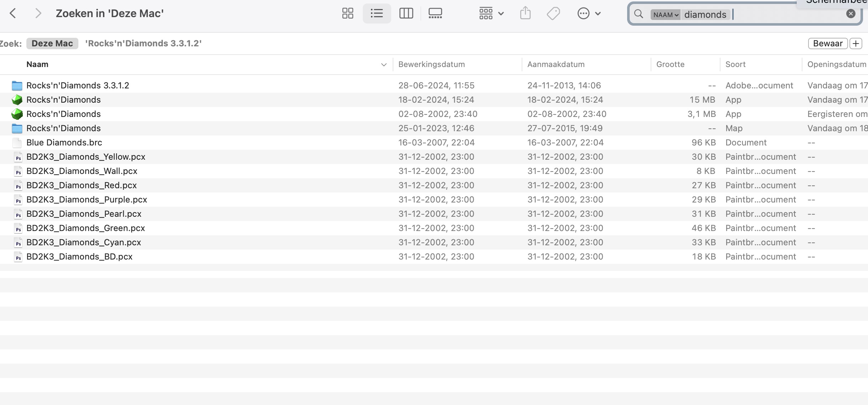Go back with the left arrow
The width and height of the screenshot is (868, 405).
pos(13,14)
